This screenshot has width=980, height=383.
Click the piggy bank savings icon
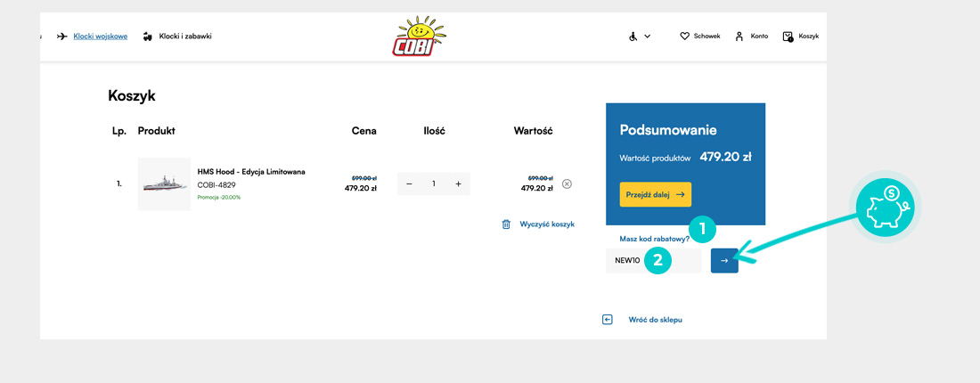point(885,207)
